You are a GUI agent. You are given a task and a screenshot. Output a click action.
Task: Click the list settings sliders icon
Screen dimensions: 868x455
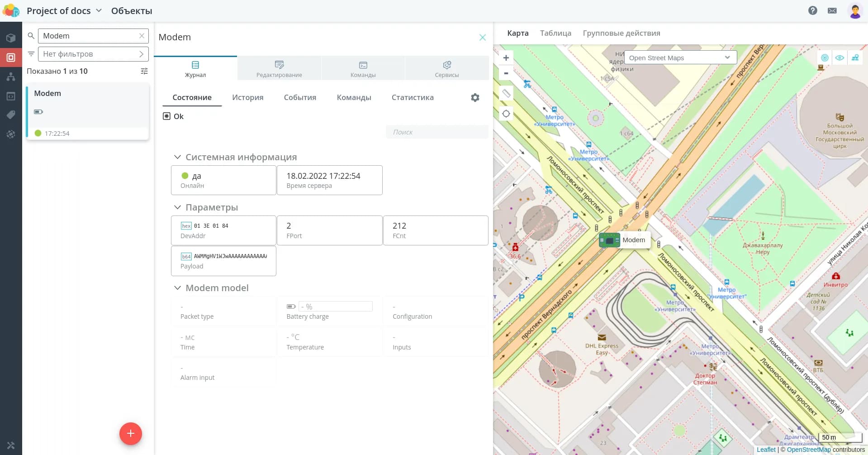click(144, 71)
